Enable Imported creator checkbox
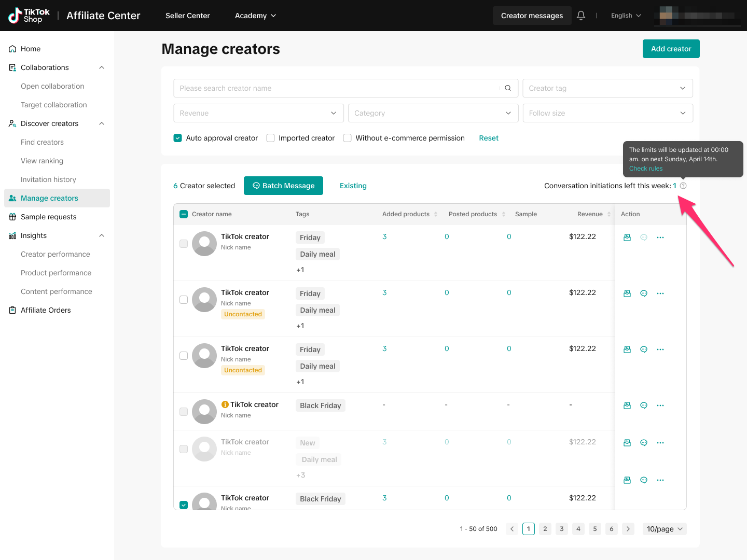The height and width of the screenshot is (560, 747). [271, 138]
